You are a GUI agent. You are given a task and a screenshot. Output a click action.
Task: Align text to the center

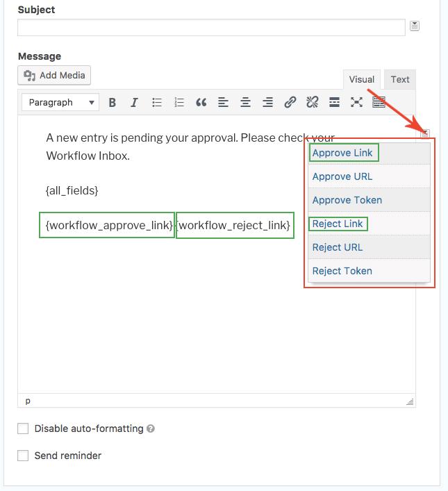coord(245,103)
